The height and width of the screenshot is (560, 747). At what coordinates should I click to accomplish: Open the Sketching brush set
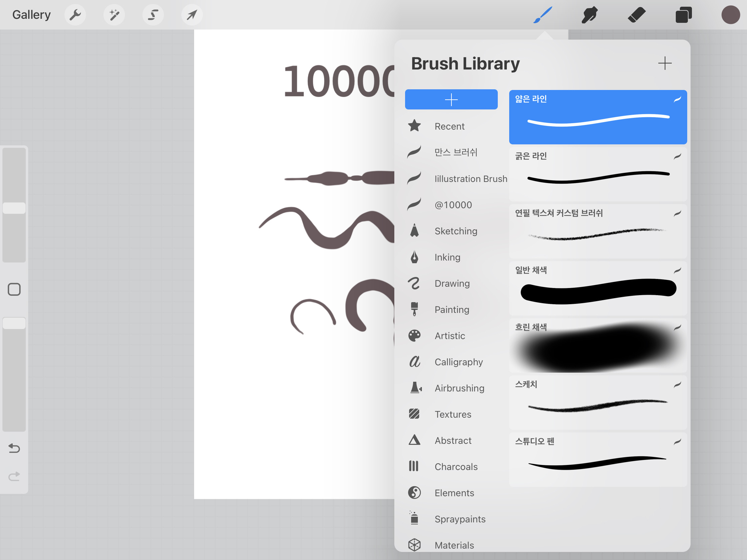tap(456, 231)
